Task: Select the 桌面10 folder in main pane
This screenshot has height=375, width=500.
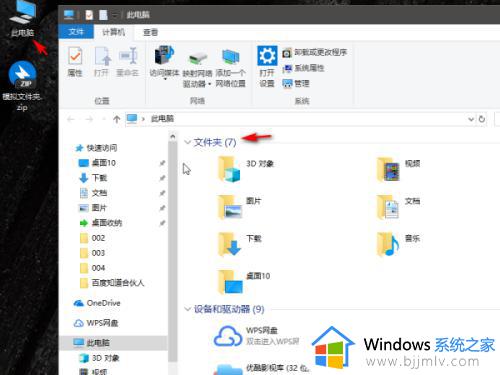Action: [x=244, y=282]
